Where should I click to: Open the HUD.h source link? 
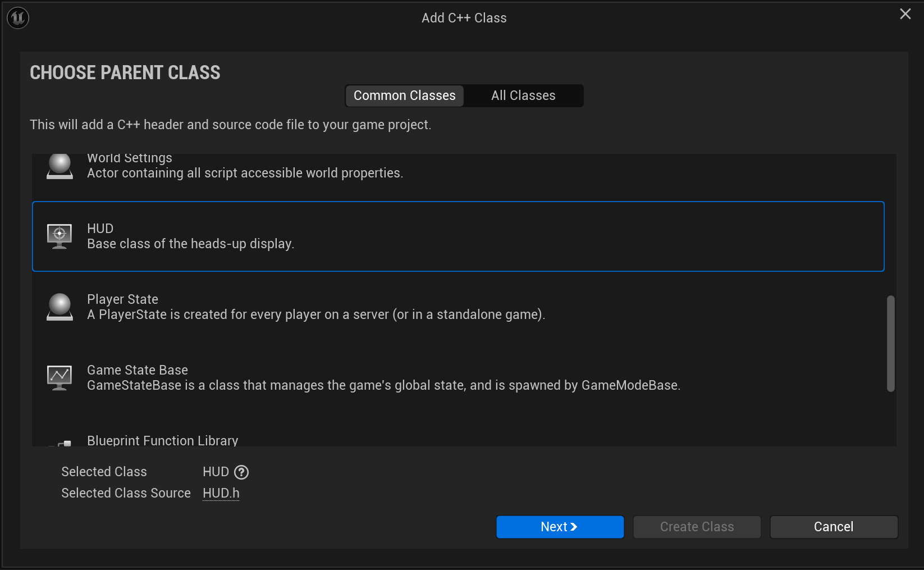[x=221, y=493]
